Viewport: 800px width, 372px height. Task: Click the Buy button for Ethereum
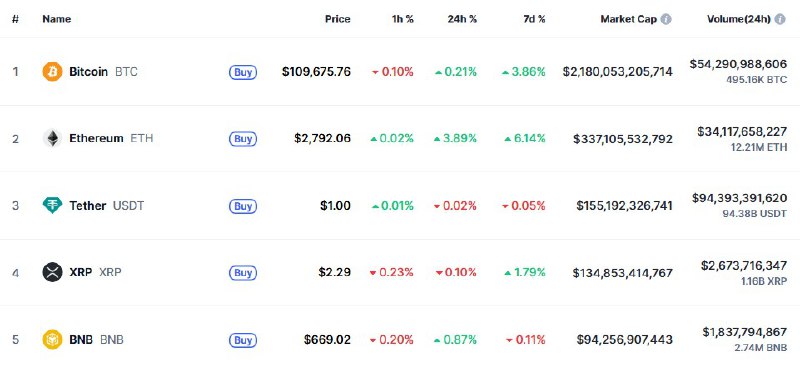tap(243, 139)
